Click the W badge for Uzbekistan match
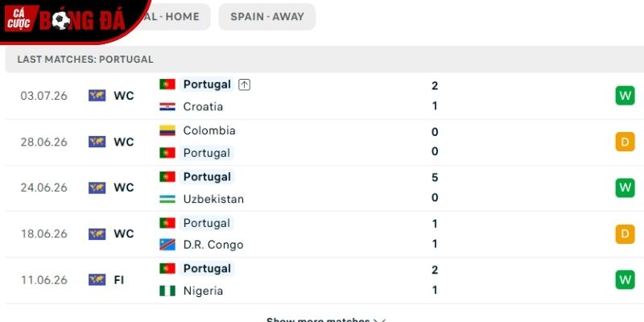 click(x=625, y=188)
